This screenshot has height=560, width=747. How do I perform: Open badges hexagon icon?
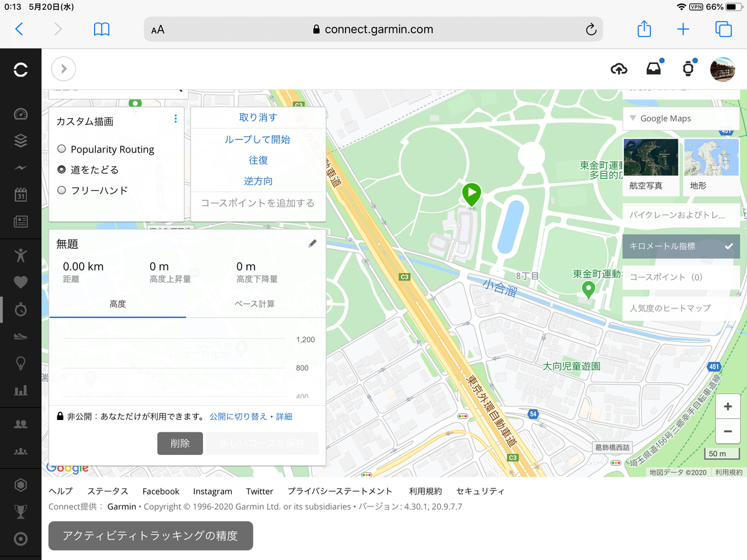(21, 485)
